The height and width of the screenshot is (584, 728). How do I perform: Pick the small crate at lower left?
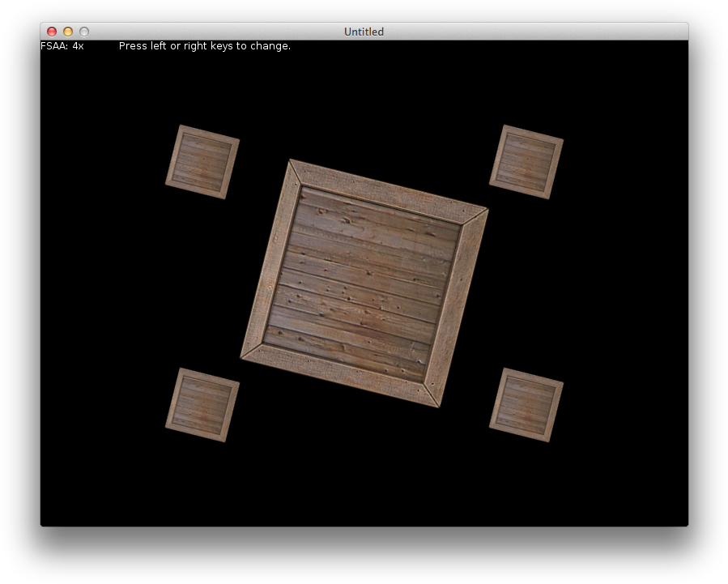202,405
